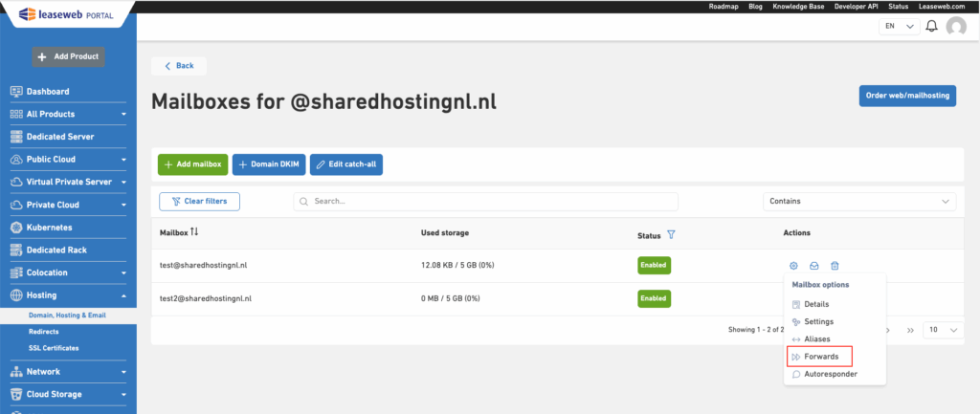Click the Public Cloud icon in sidebar

17,160
